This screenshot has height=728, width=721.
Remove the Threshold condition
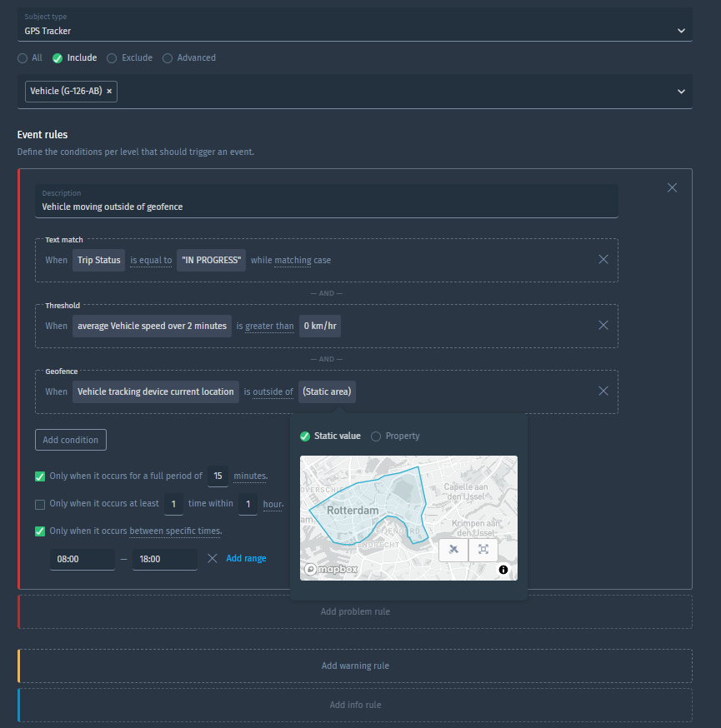(603, 325)
